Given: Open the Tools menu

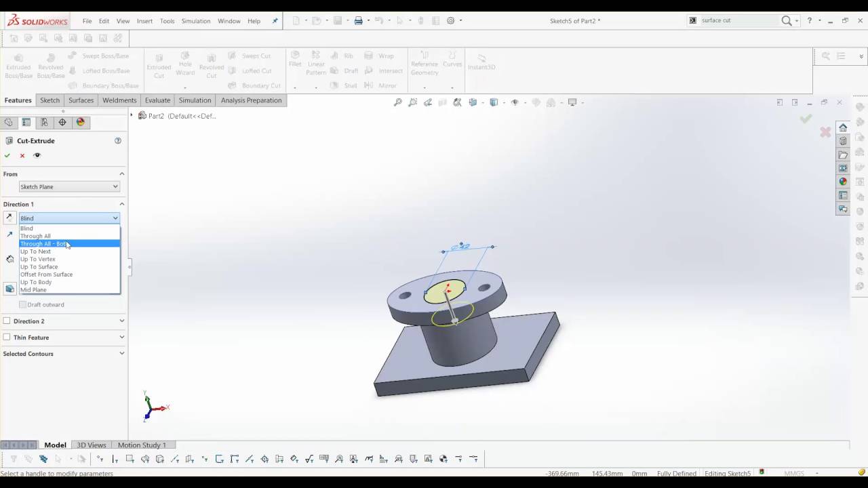Looking at the screenshot, I should point(167,21).
